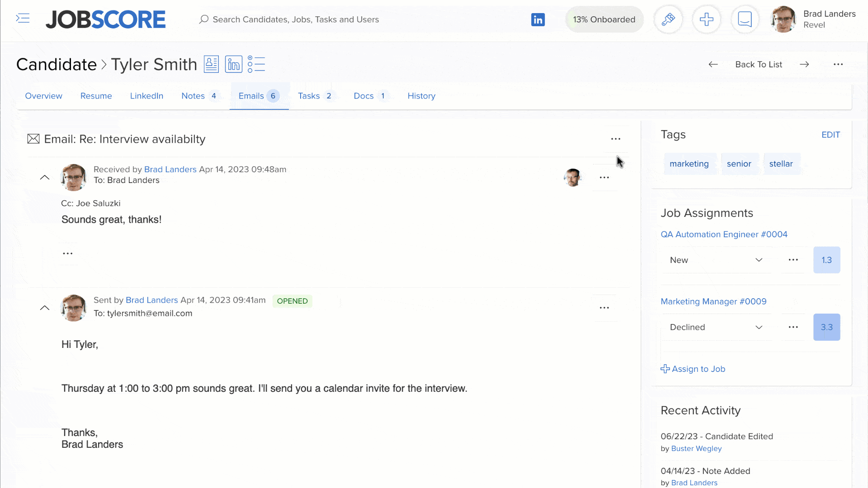Viewport: 868px width, 488px height.
Task: Collapse the sent email message
Action: pos(45,308)
